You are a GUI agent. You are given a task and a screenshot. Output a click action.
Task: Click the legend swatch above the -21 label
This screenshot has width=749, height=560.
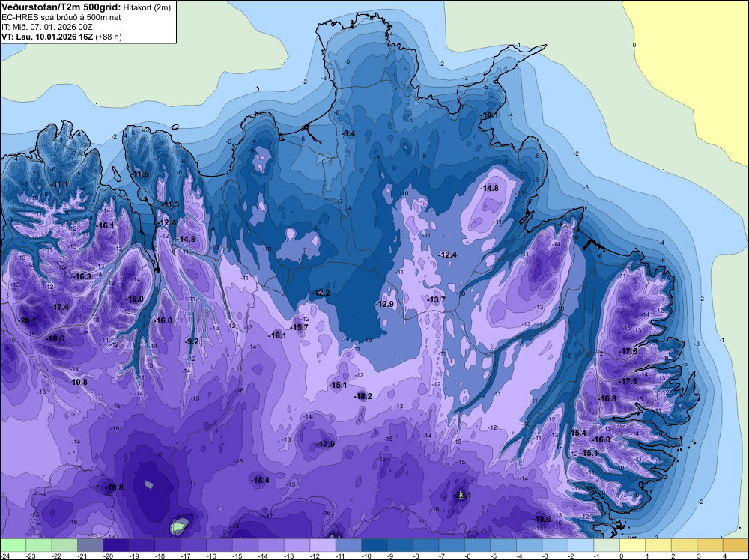click(91, 545)
